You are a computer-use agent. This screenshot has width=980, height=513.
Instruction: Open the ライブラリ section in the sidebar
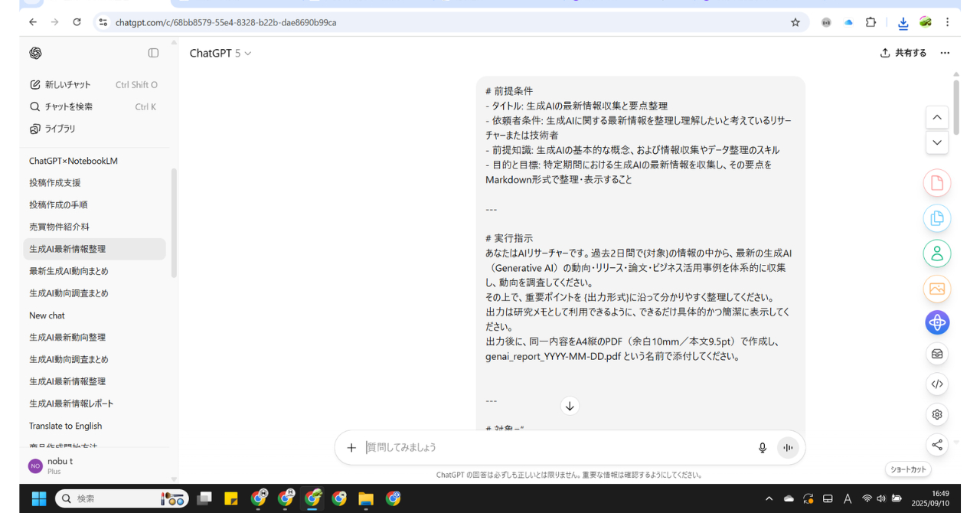pos(34,129)
